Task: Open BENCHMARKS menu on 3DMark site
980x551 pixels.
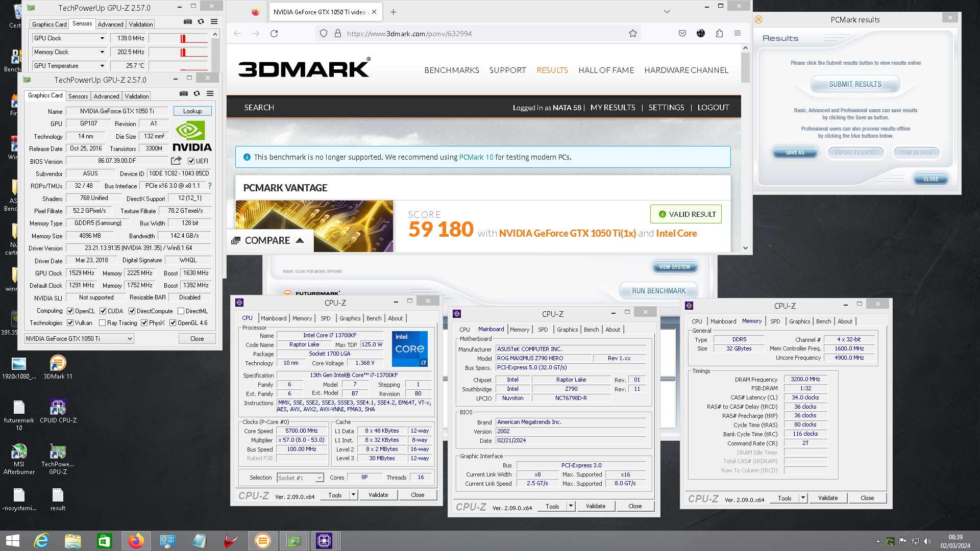Action: point(452,70)
